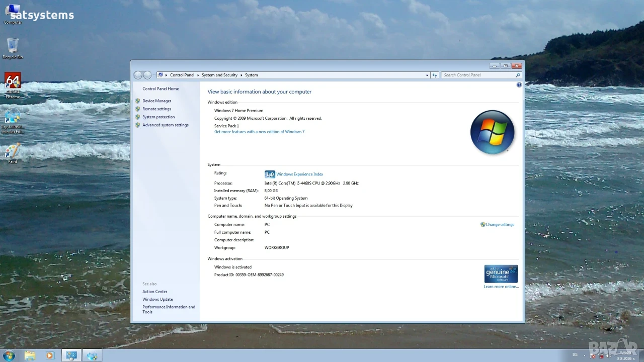Show hidden tray icons with the arrow
The image size is (644, 362).
click(586, 355)
